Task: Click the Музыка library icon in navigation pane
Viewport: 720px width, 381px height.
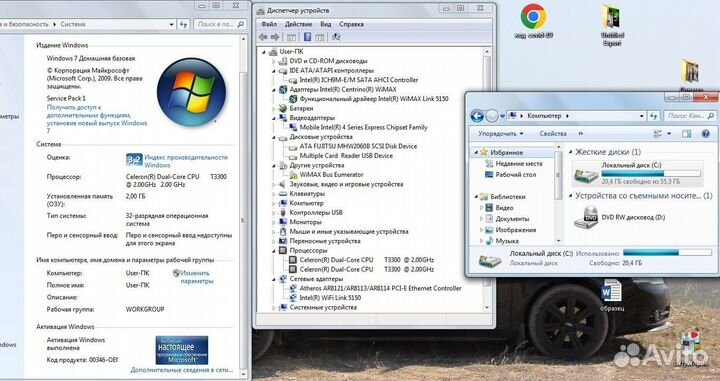Action: (489, 241)
